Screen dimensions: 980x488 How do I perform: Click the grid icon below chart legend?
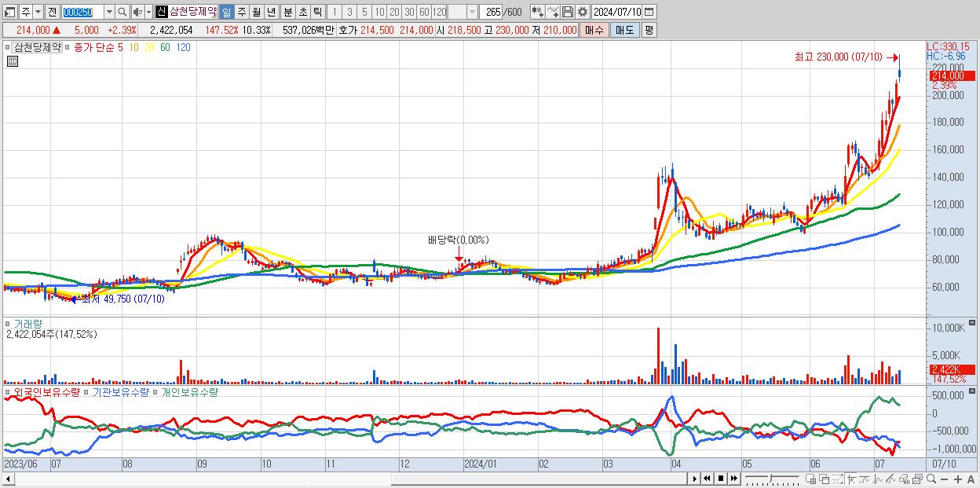[12, 61]
